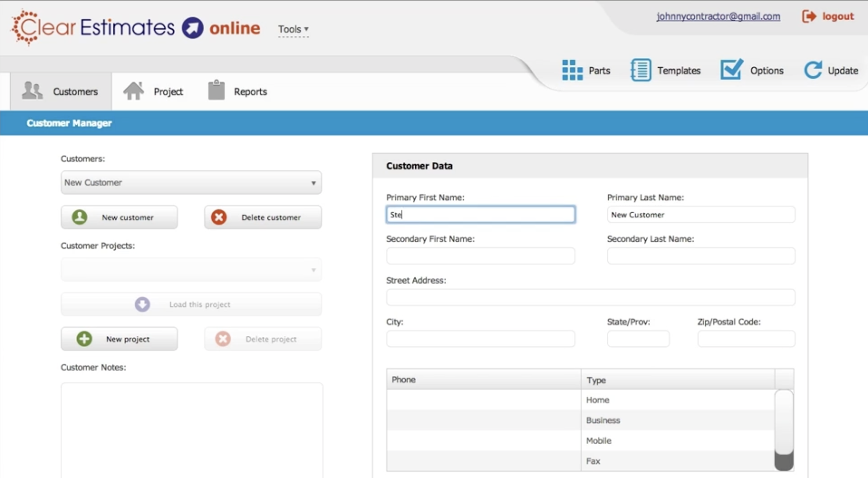Open the johnnycontractor@gmail.com account link

pyautogui.click(x=718, y=16)
